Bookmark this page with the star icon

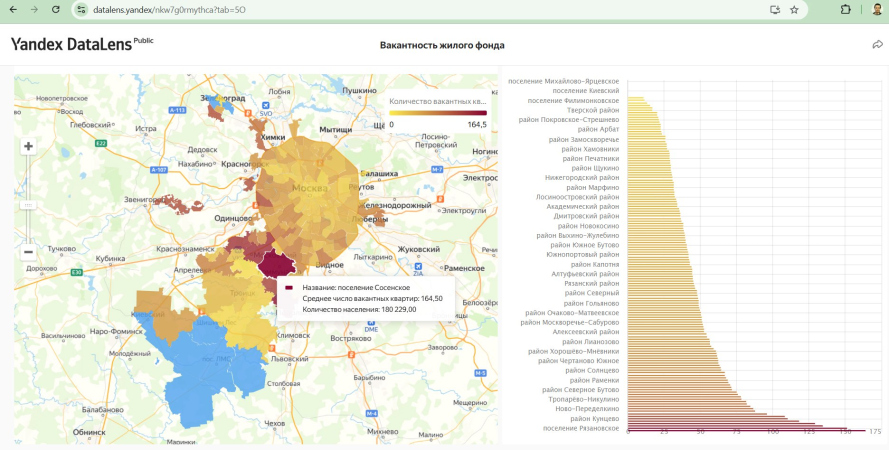tap(794, 9)
